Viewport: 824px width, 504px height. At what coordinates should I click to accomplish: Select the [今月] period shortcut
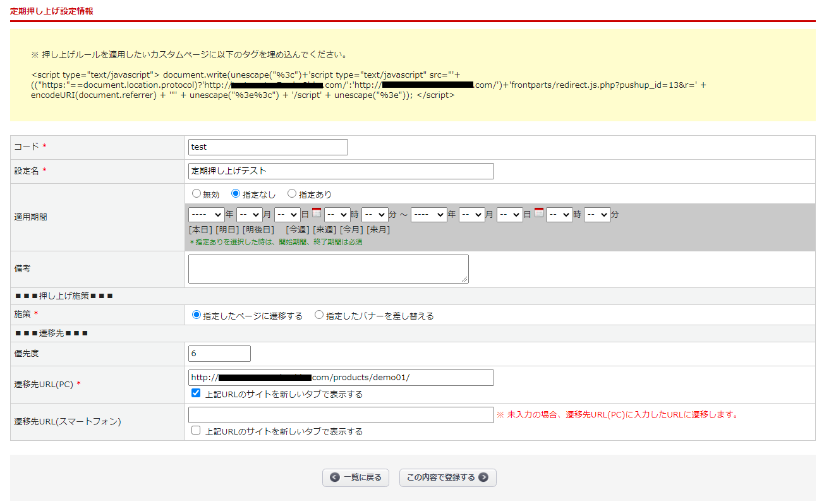351,230
